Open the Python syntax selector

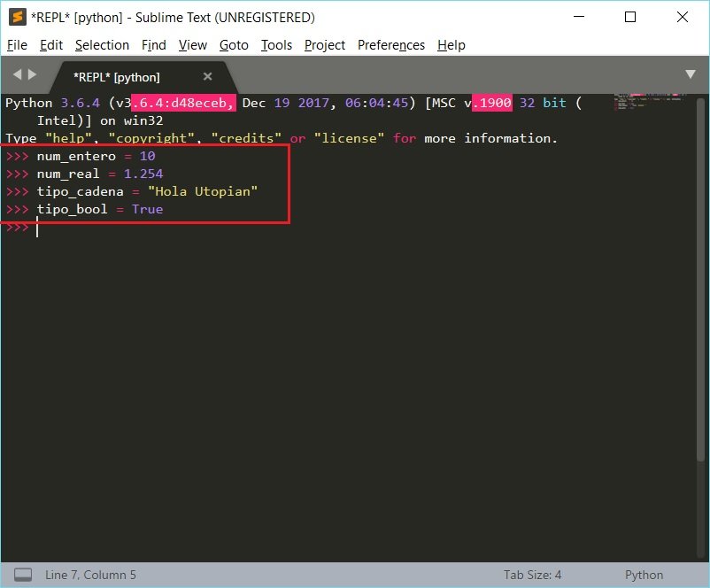coord(644,575)
